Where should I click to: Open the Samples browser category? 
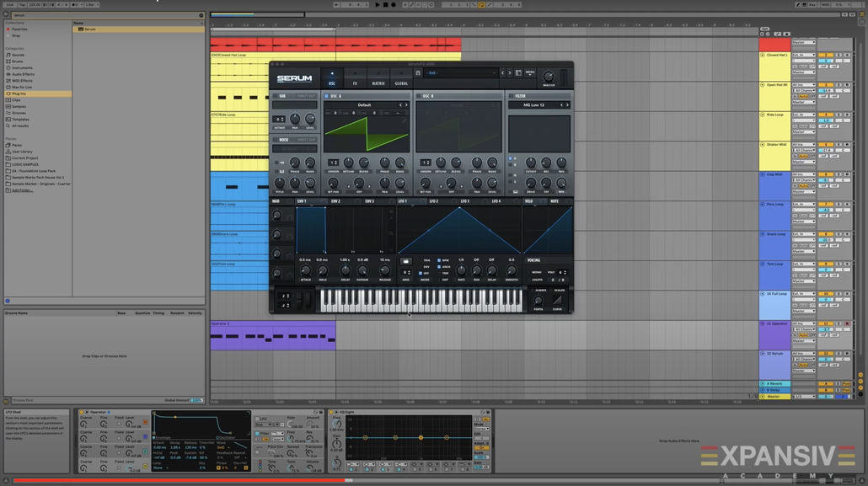pos(19,106)
